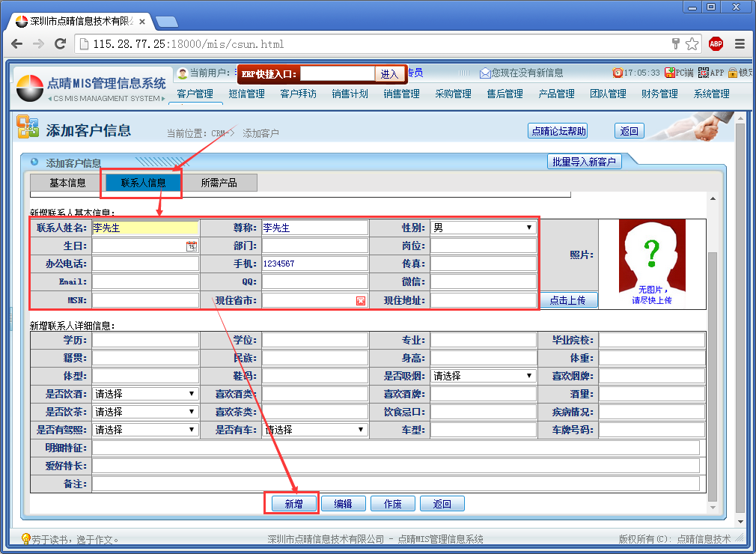Viewport: 756px width, 554px height.
Task: Open the 销售管理 menu
Action: pos(401,94)
